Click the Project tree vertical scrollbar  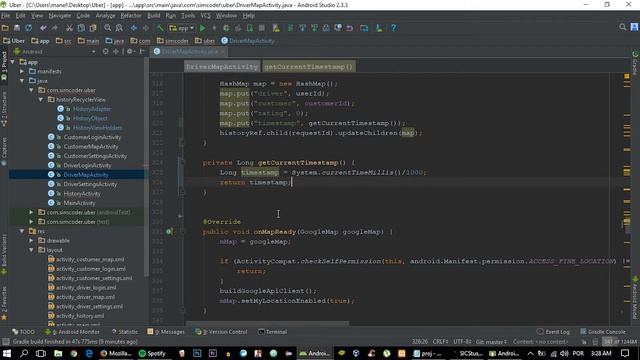click(x=147, y=167)
